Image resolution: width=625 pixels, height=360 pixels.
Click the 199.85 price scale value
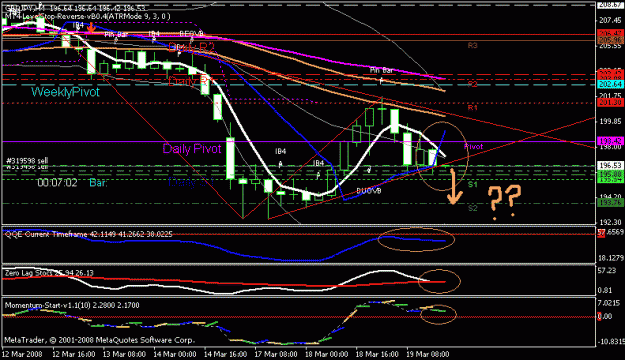[610, 121]
